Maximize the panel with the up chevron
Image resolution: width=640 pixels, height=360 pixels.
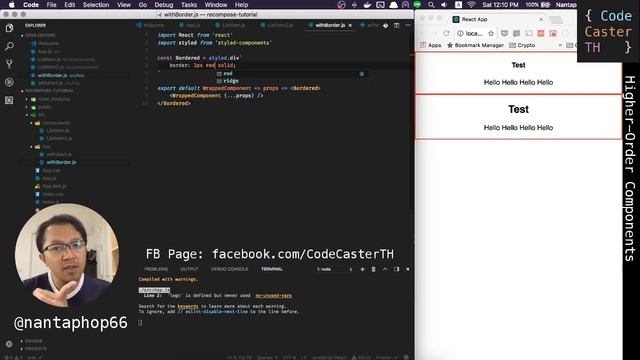[x=385, y=269]
